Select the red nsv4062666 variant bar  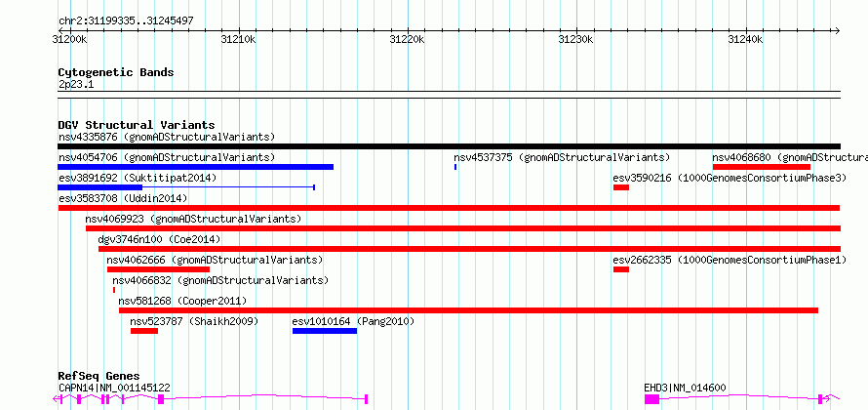[x=158, y=269]
